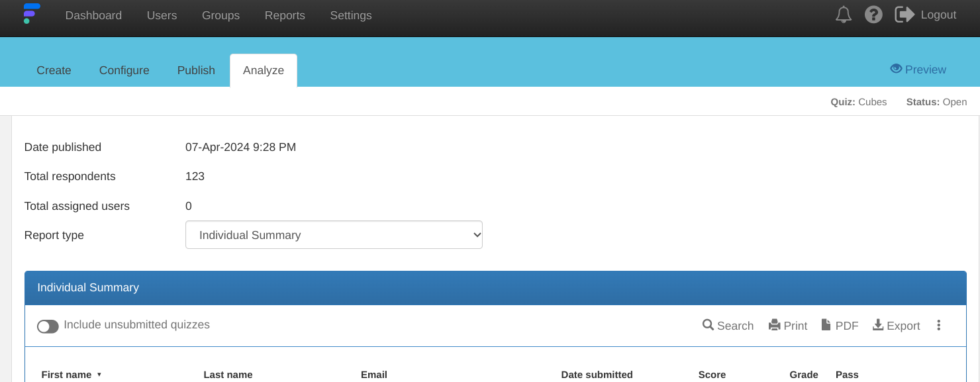Click the Export download icon
This screenshot has height=382, width=980.
pos(878,325)
